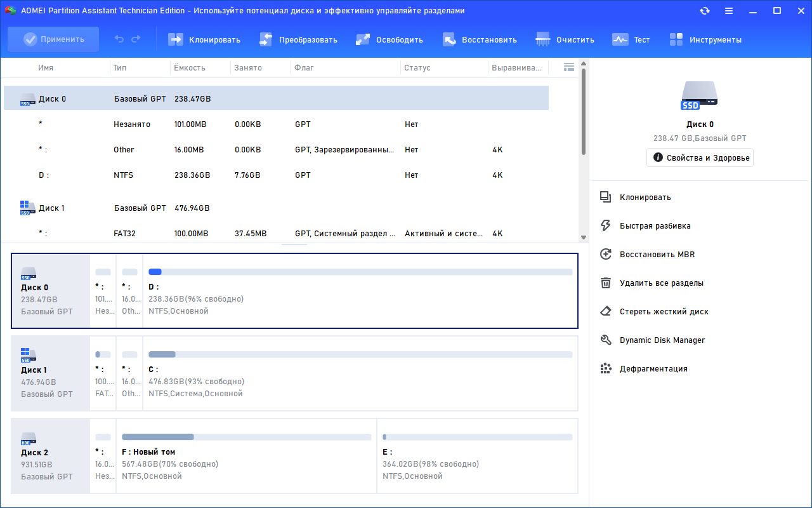Click the large SSD image in side panel
812x508 pixels.
pos(700,96)
